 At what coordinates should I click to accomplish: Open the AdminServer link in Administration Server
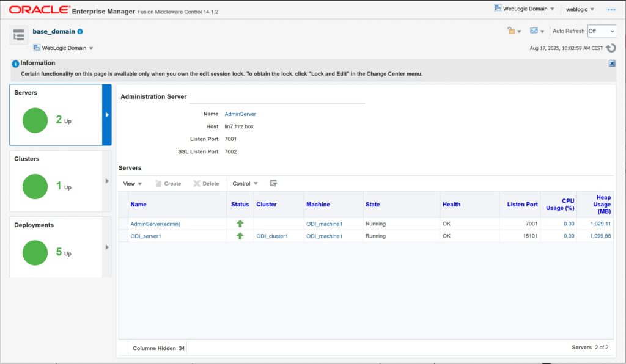point(240,114)
